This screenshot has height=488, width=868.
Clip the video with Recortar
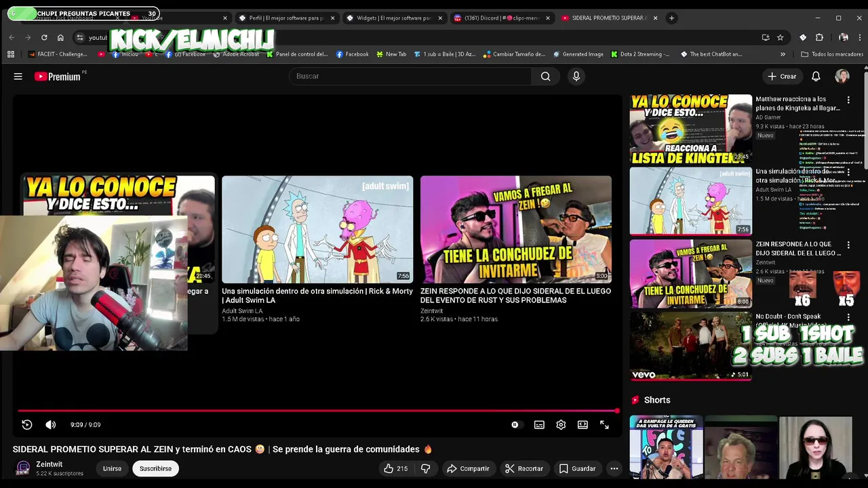524,468
